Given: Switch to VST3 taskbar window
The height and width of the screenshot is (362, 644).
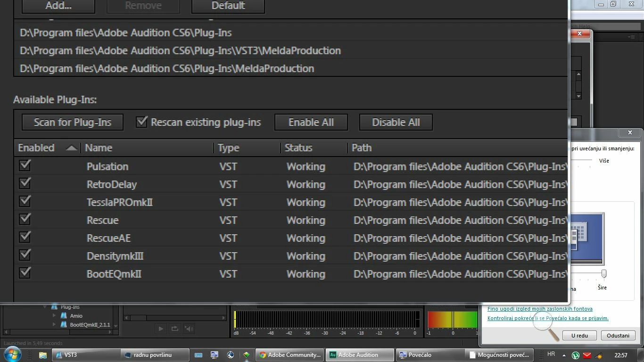Looking at the screenshot, I should tap(85, 355).
